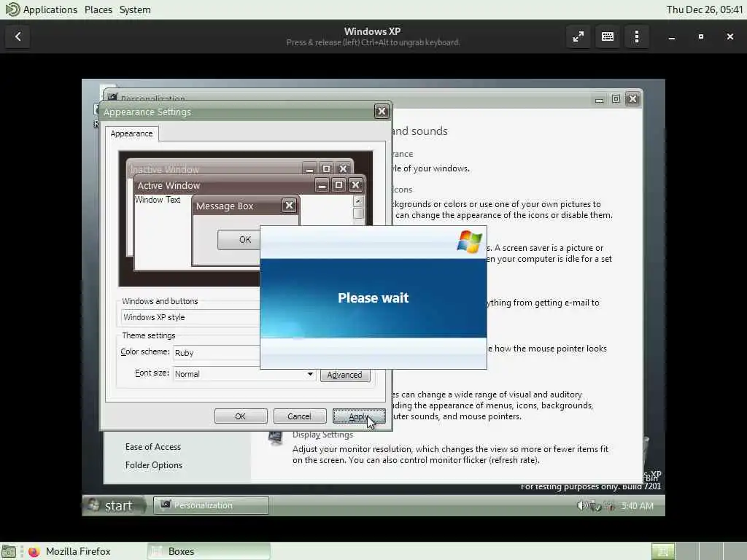The width and height of the screenshot is (747, 560).
Task: Open Display Settings link
Action: (x=322, y=435)
